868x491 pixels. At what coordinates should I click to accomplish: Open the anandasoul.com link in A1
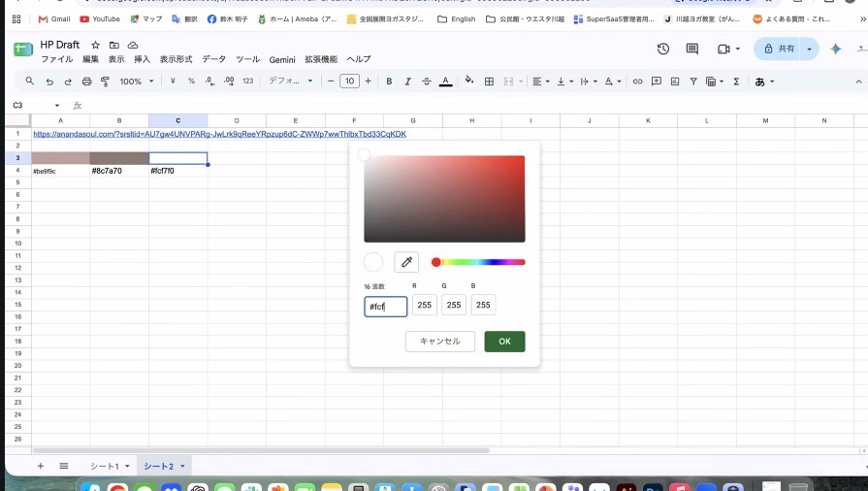220,134
